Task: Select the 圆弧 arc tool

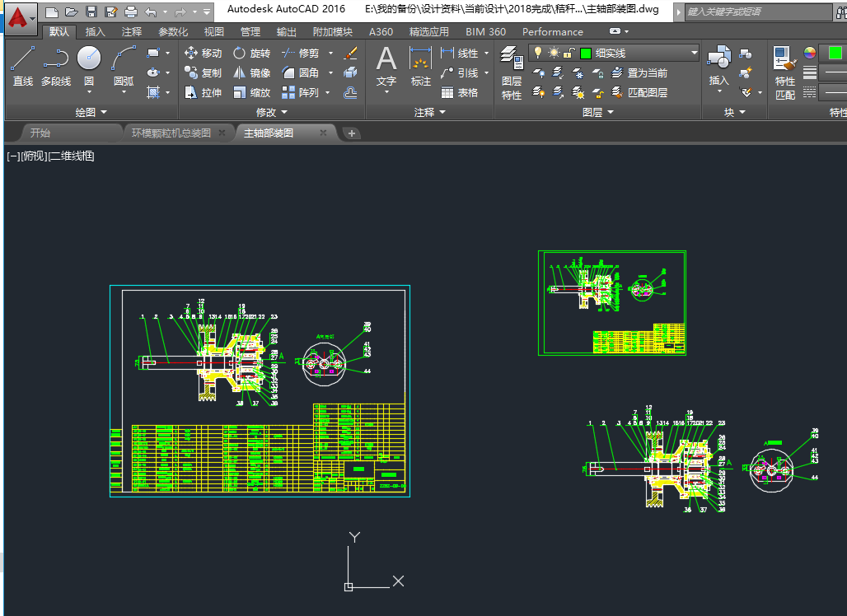Action: [124, 66]
